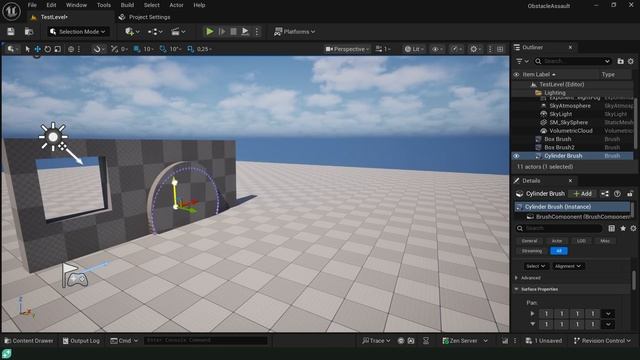Click the Details search field
This screenshot has width=640, height=360.
pos(559,229)
